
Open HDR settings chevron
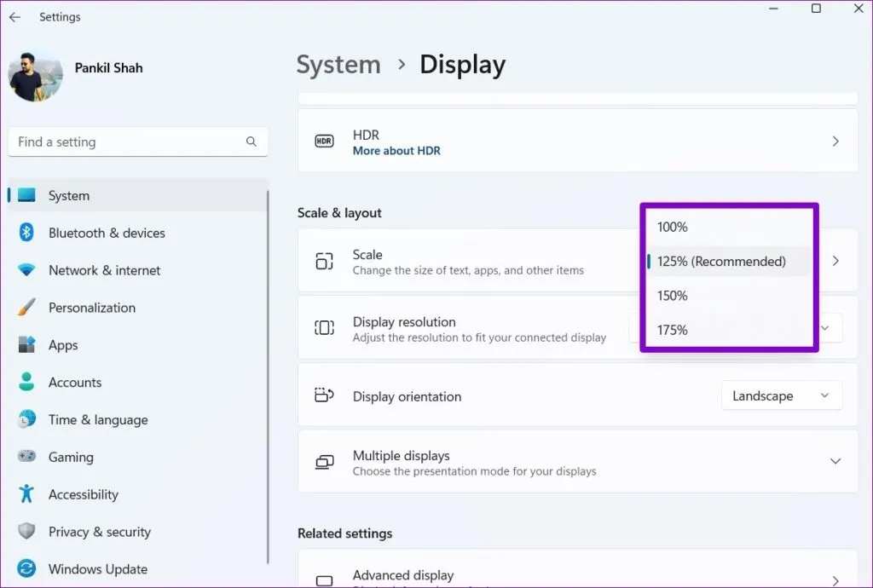pyautogui.click(x=835, y=141)
